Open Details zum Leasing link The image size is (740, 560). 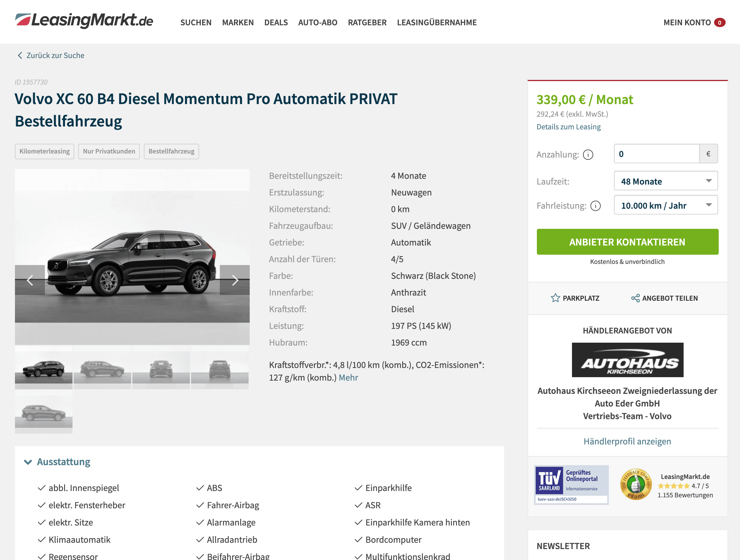tap(569, 127)
